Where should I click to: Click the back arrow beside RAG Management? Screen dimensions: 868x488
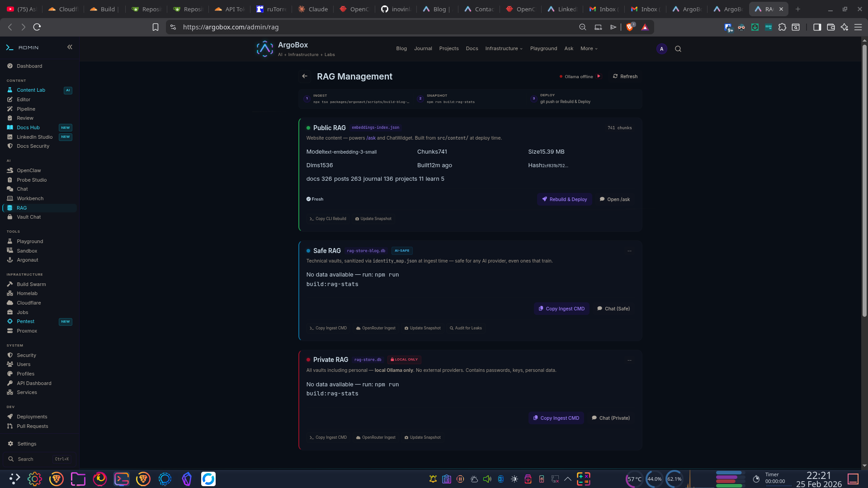[305, 76]
